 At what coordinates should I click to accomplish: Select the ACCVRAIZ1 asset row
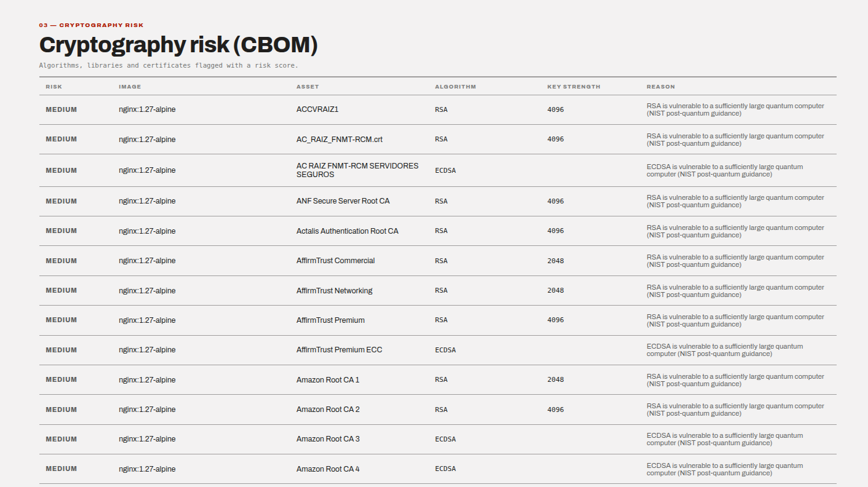[x=437, y=109]
